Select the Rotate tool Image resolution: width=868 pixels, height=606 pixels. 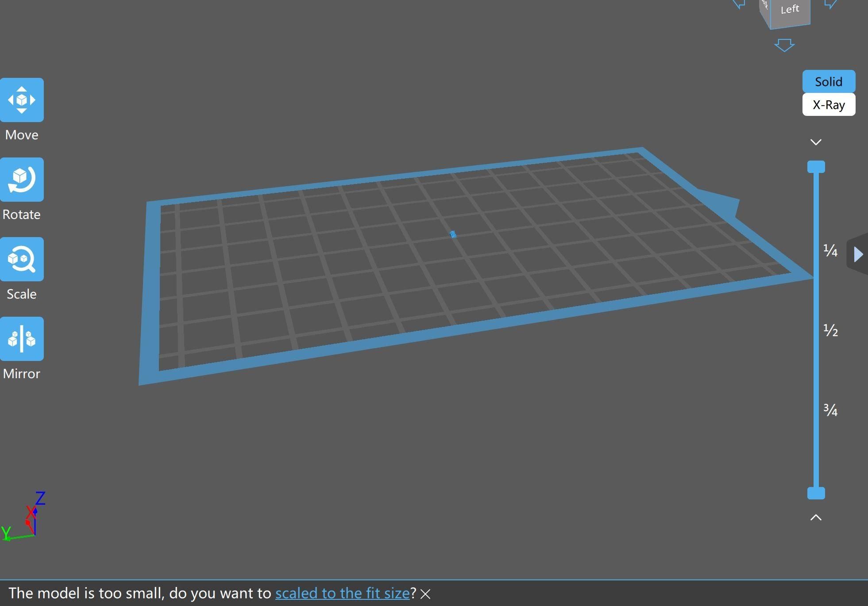(21, 180)
